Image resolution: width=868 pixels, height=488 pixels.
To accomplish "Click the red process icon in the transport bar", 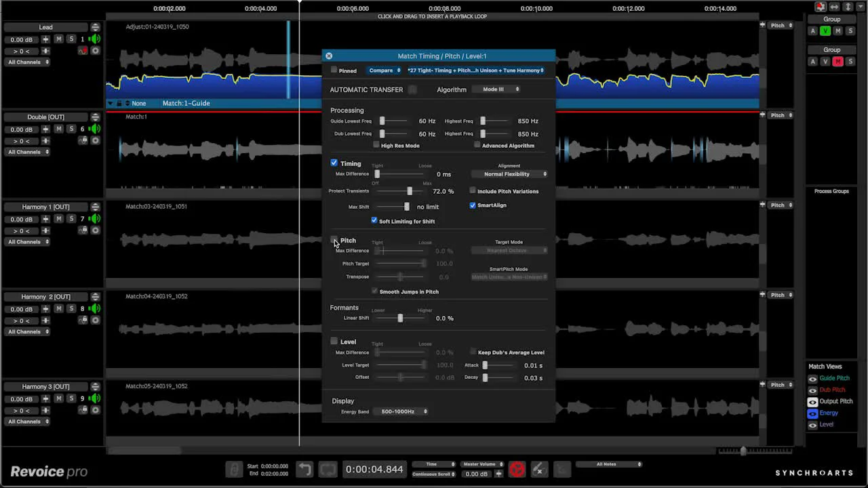I will tap(517, 469).
